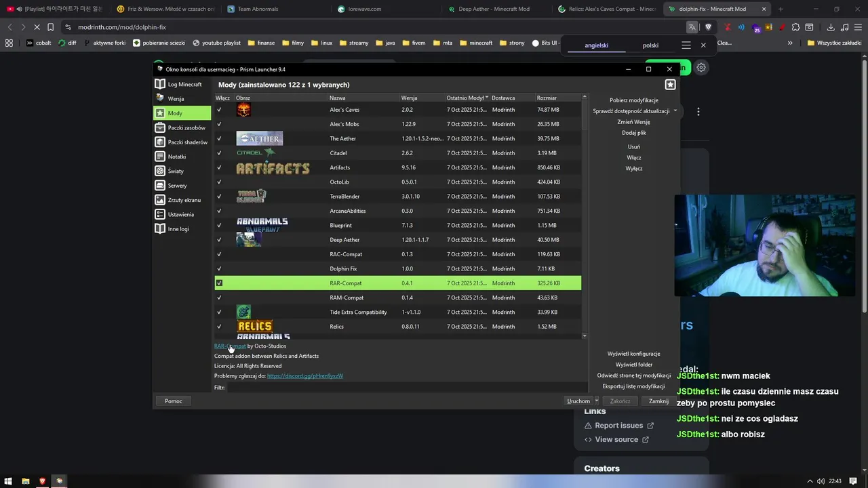Sort mods by Dostawca column header
The image size is (868, 488).
(512, 98)
